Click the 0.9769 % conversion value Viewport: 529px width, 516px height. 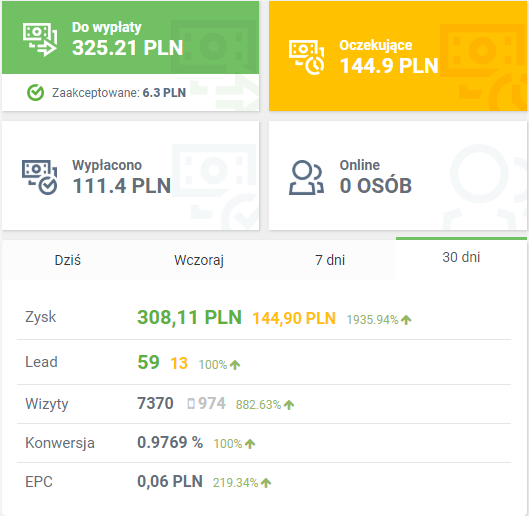click(x=170, y=442)
